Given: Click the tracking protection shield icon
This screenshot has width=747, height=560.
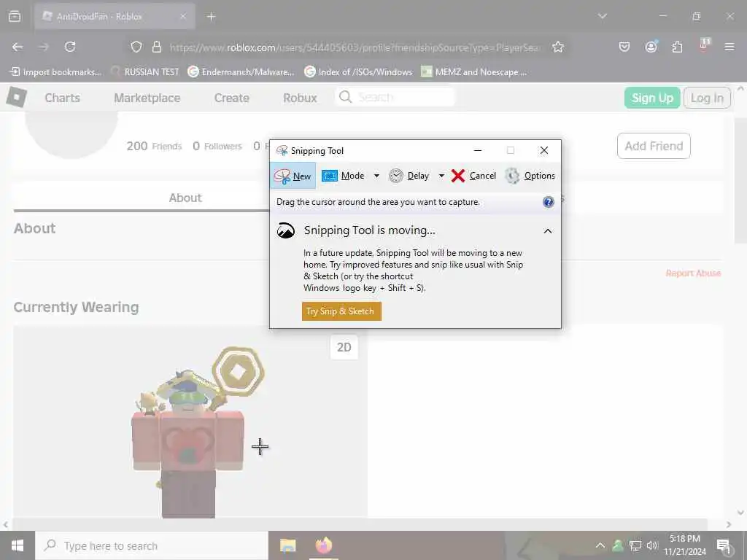Looking at the screenshot, I should tap(136, 47).
